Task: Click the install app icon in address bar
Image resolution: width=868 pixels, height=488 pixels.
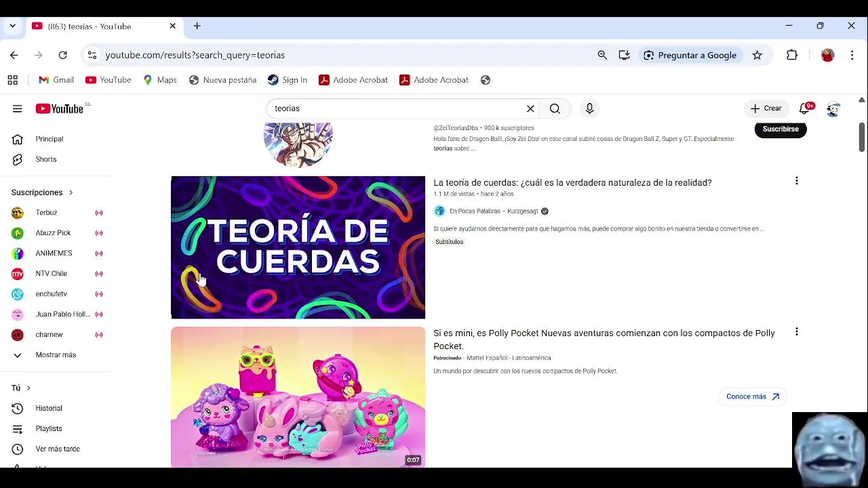Action: (624, 55)
